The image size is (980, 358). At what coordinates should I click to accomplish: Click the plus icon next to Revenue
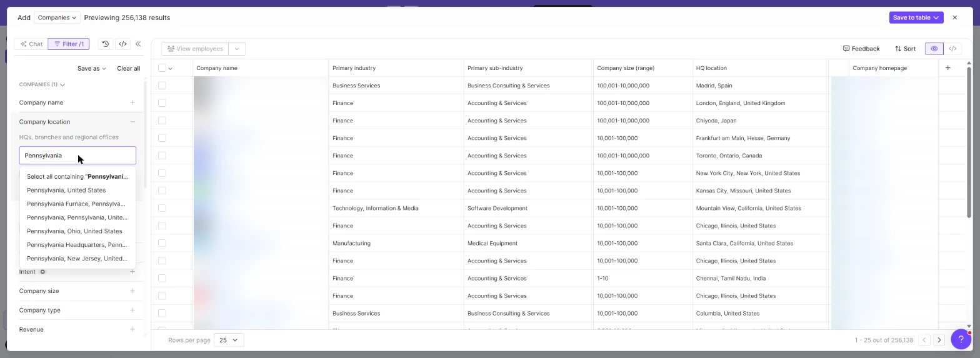tap(132, 329)
